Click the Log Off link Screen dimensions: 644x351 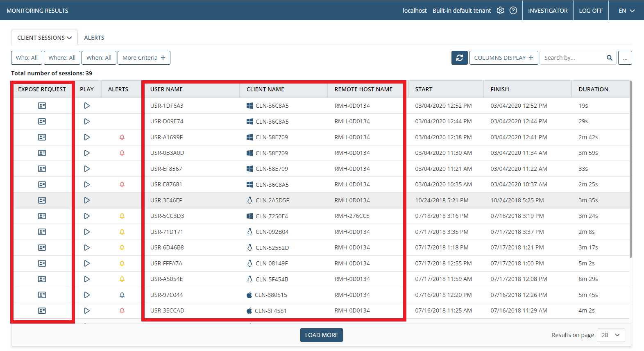tap(590, 11)
